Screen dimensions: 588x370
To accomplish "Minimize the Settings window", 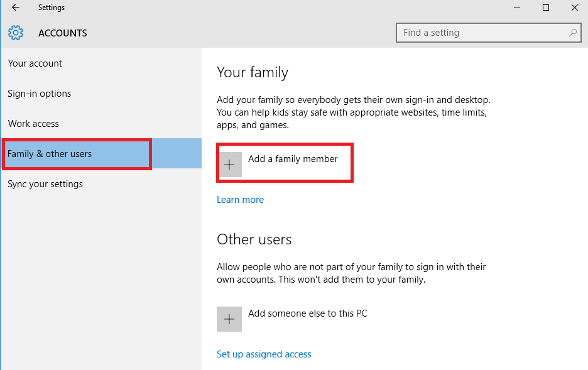I will [517, 8].
